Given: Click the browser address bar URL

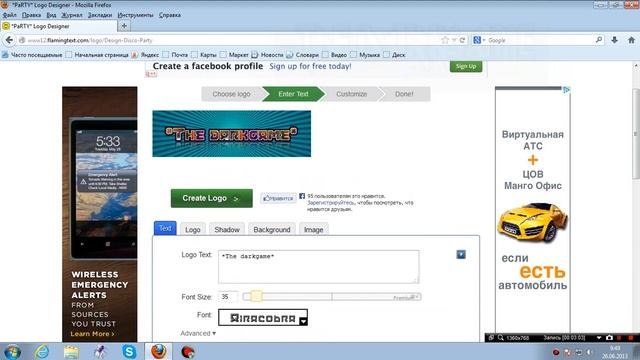Looking at the screenshot, I should [x=229, y=40].
